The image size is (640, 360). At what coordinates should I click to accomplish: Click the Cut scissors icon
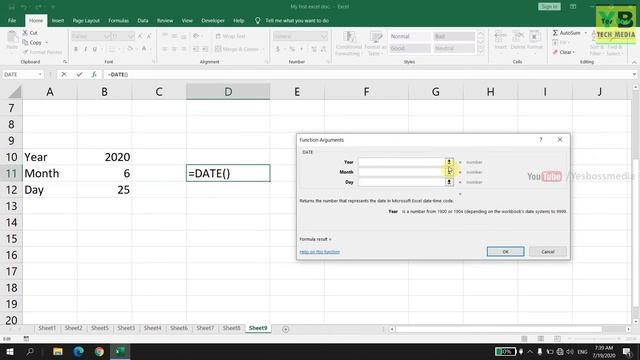(25, 33)
